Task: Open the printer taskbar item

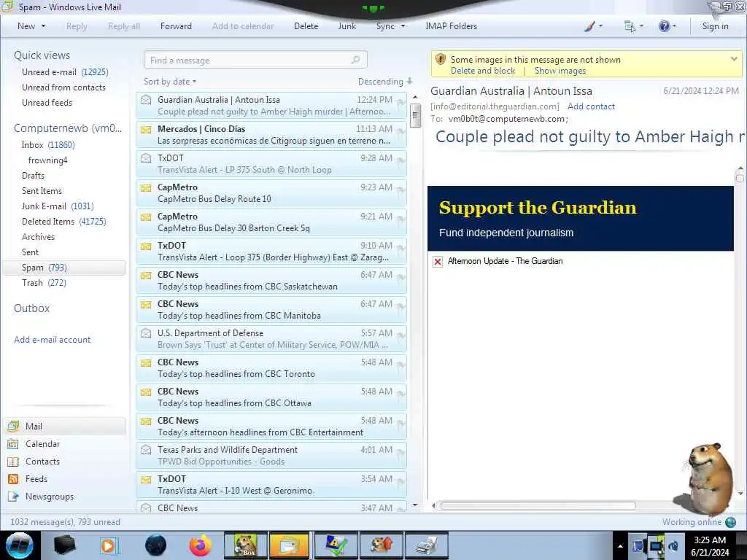Action: [x=426, y=545]
